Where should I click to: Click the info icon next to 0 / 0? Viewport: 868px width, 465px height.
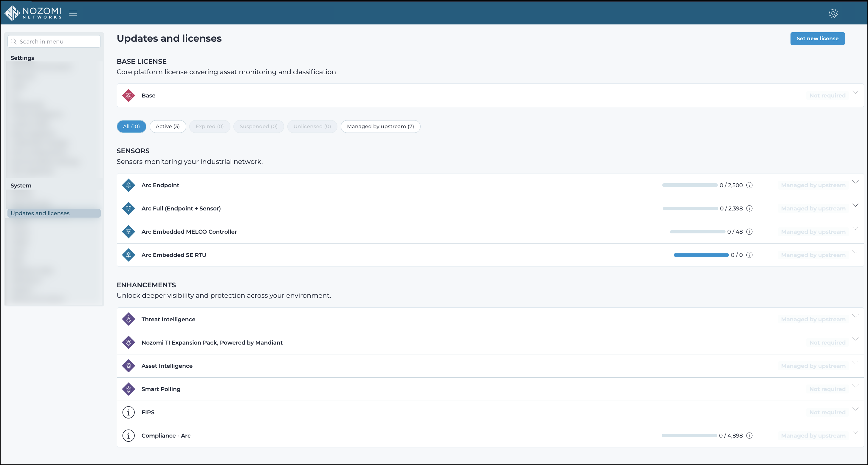tap(749, 255)
